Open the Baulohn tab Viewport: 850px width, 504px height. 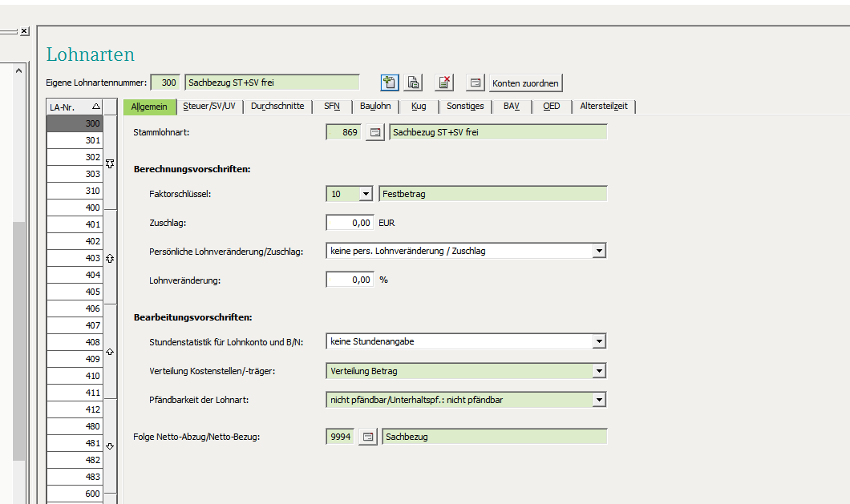coord(375,106)
